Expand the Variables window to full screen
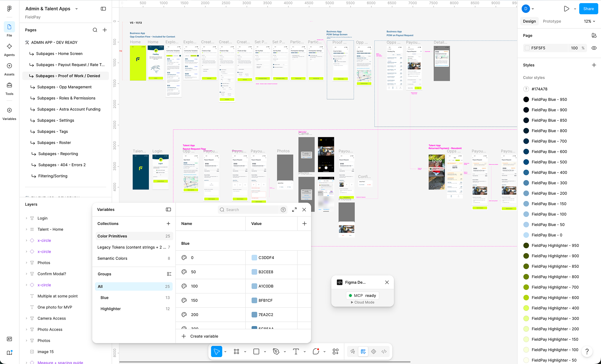601x364 pixels. [x=294, y=210]
